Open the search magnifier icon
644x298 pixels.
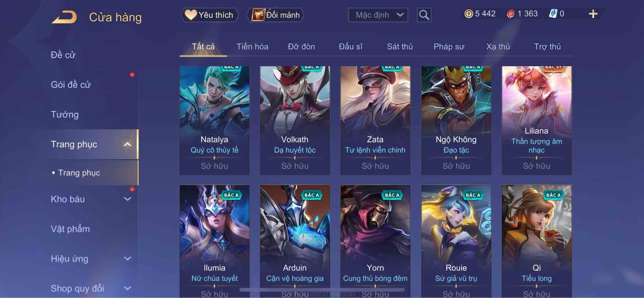pyautogui.click(x=424, y=15)
